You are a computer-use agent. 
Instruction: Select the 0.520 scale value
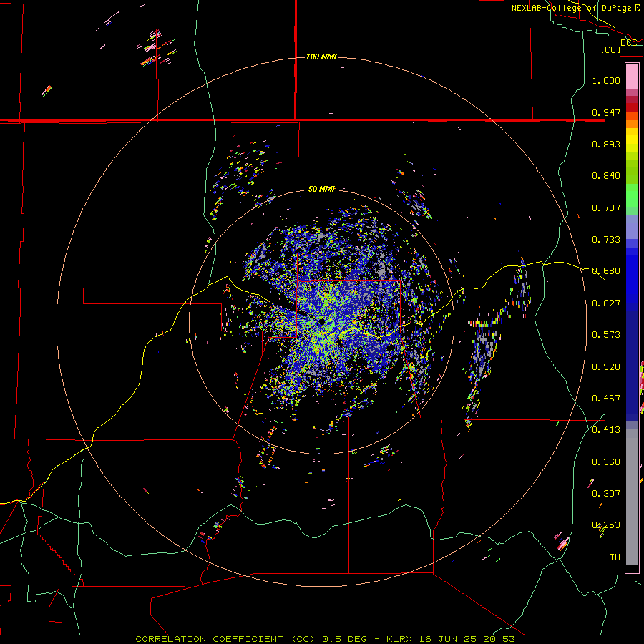click(x=606, y=367)
